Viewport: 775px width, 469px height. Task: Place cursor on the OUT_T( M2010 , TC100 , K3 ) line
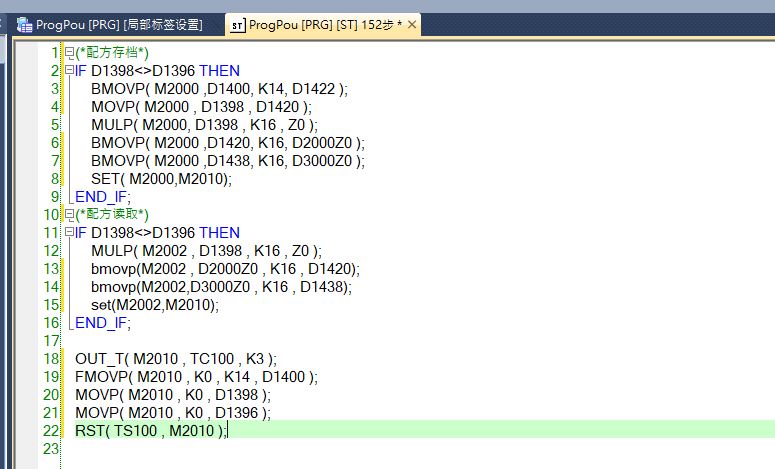click(x=175, y=359)
